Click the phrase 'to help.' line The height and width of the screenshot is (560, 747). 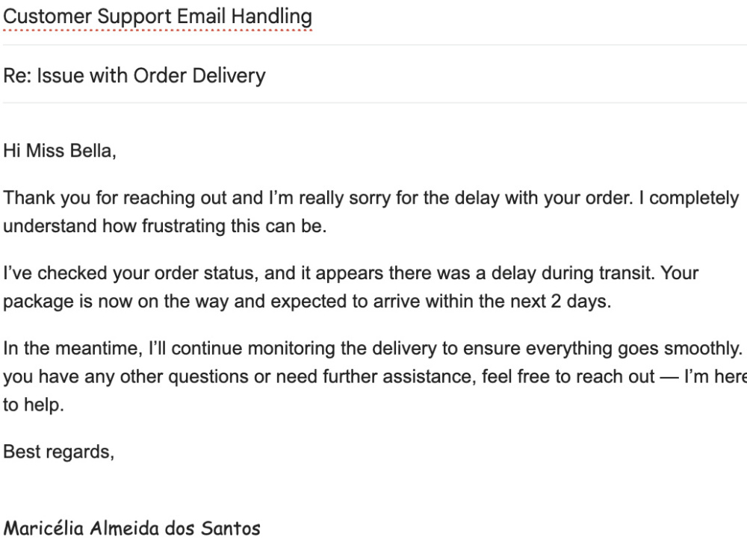coord(34,405)
